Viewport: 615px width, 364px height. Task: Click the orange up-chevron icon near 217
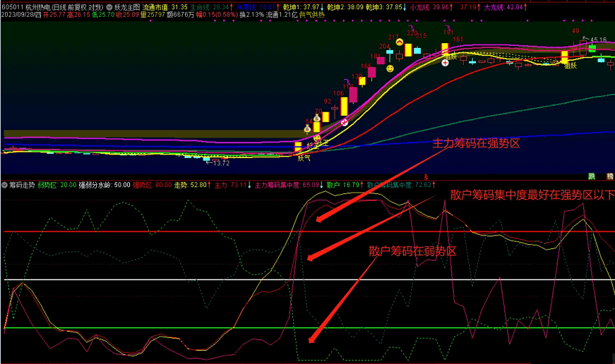[399, 42]
